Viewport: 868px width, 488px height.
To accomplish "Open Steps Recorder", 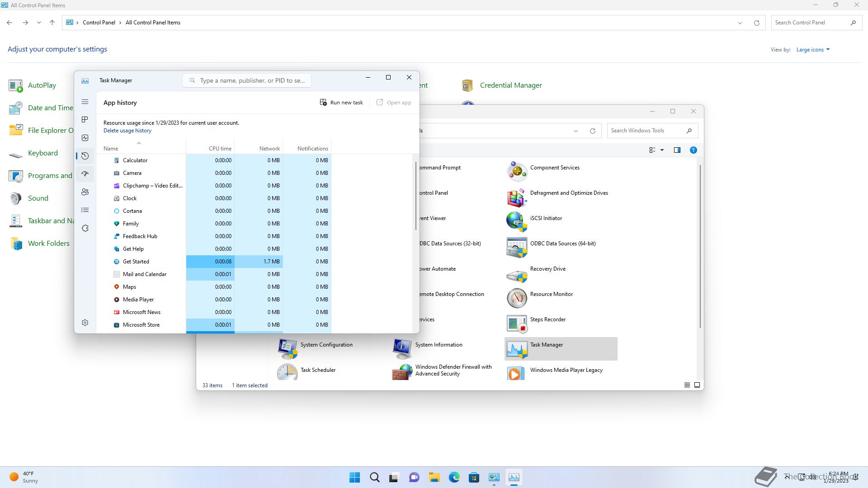I will click(x=561, y=324).
